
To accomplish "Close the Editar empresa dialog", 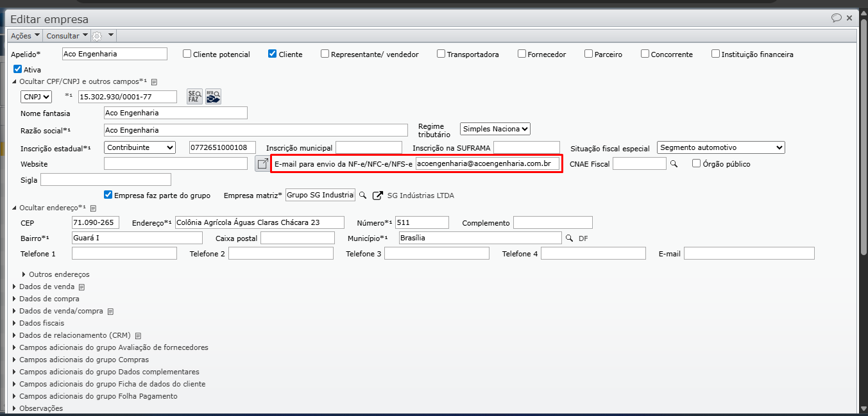I will (x=849, y=18).
